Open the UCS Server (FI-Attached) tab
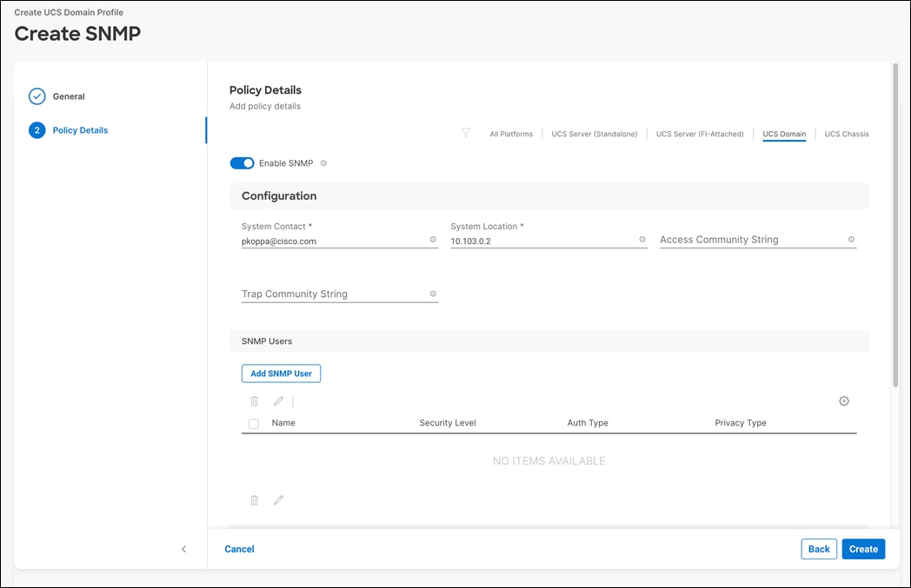The image size is (911, 588). (700, 133)
